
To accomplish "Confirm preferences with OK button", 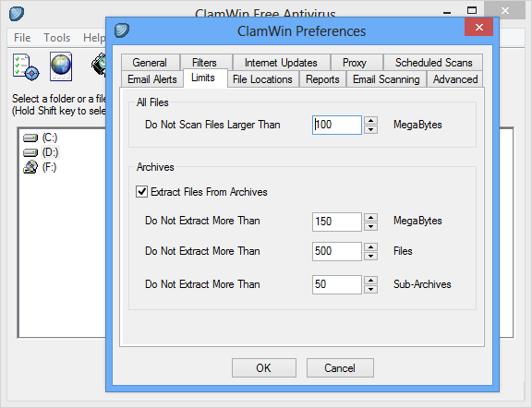I will [264, 367].
